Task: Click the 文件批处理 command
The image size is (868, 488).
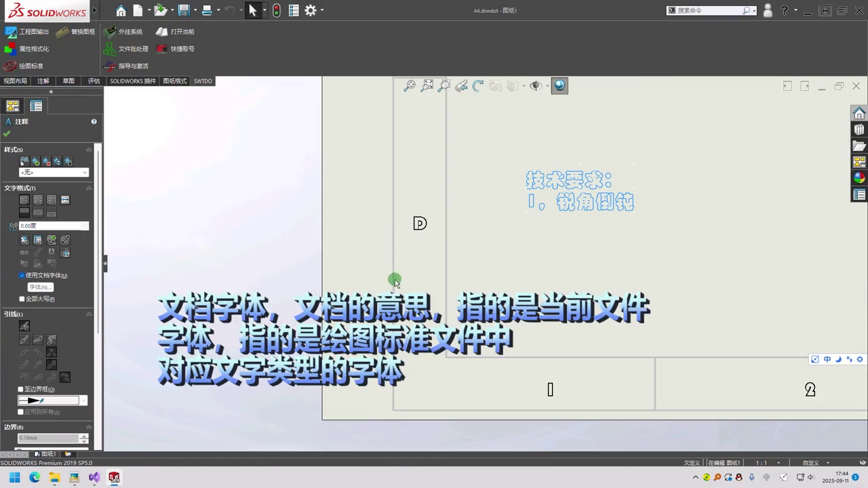Action: click(x=125, y=49)
